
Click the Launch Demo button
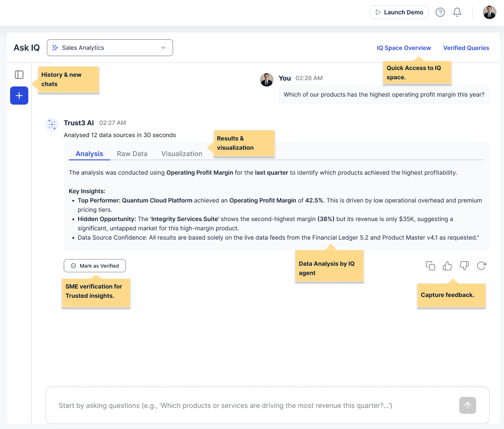pos(399,12)
